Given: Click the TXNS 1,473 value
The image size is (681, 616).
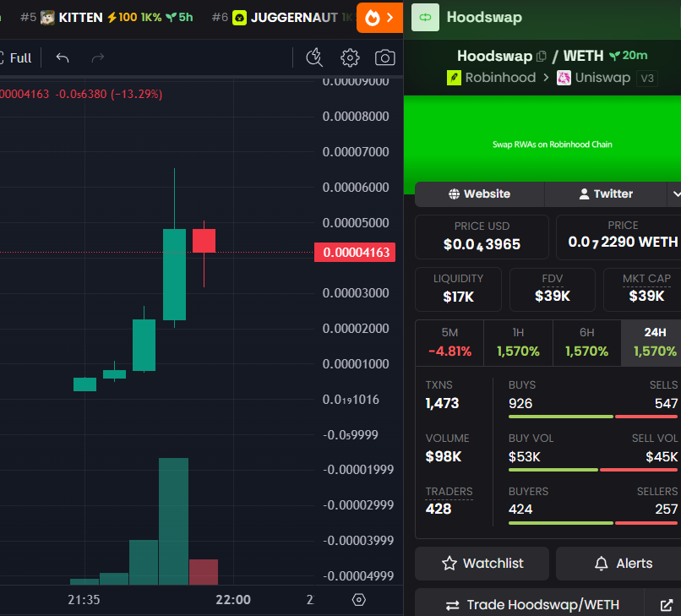Looking at the screenshot, I should [442, 404].
